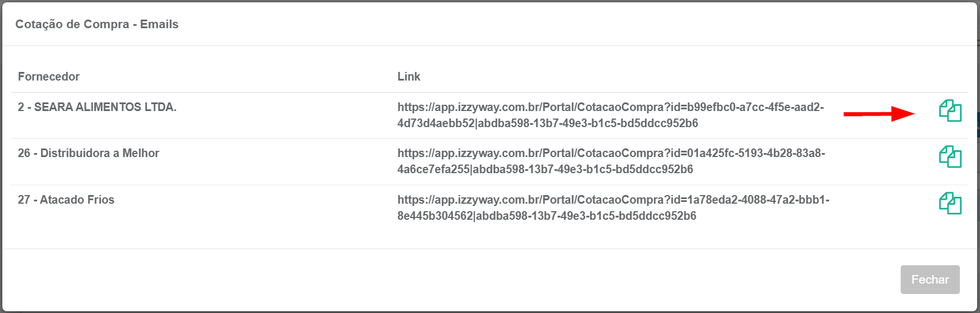Image resolution: width=980 pixels, height=313 pixels.
Task: Select supplier 27 - Atacado Frios
Action: [x=66, y=200]
